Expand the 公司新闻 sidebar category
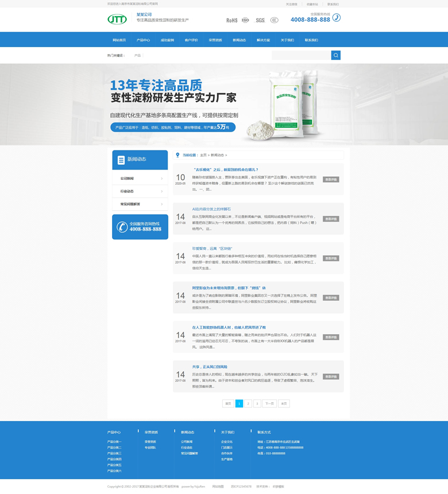The width and height of the screenshot is (448, 494). (x=140, y=179)
